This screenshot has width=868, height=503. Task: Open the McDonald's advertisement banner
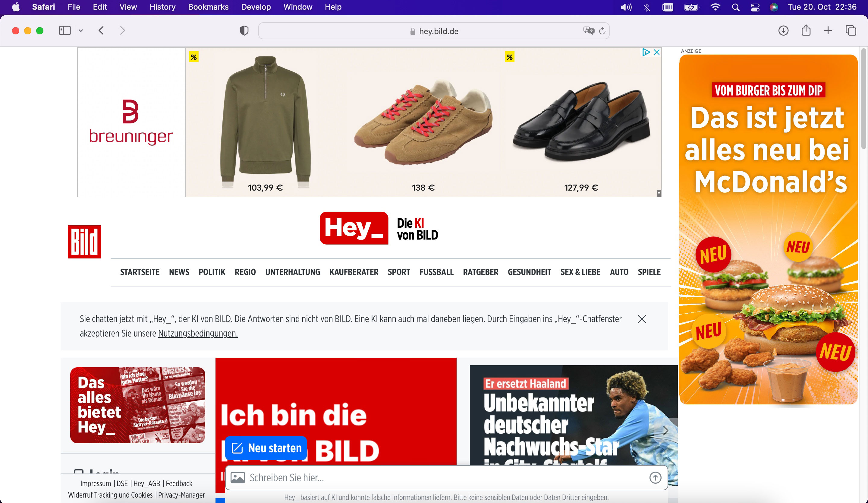768,229
